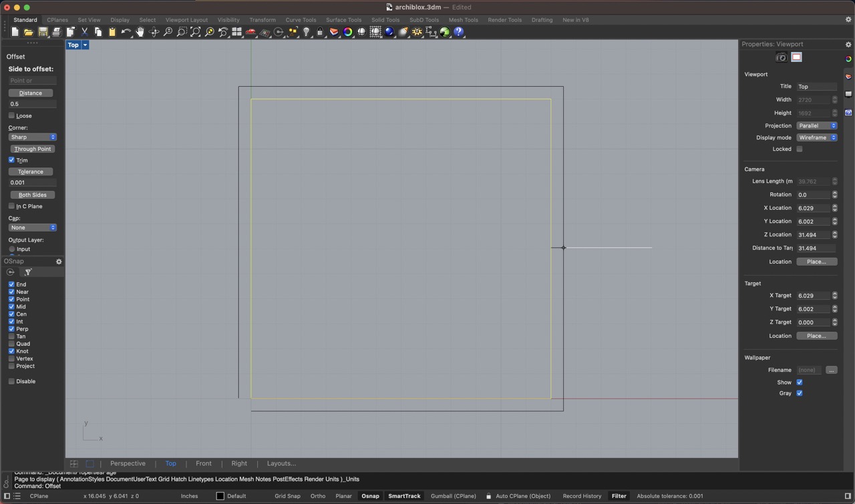Toggle the End object snap

[x=11, y=284]
